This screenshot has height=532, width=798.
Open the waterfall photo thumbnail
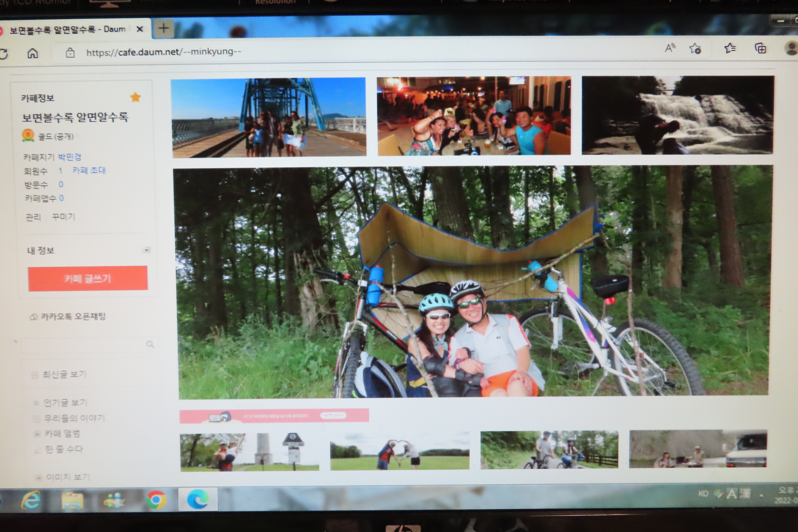(x=678, y=115)
